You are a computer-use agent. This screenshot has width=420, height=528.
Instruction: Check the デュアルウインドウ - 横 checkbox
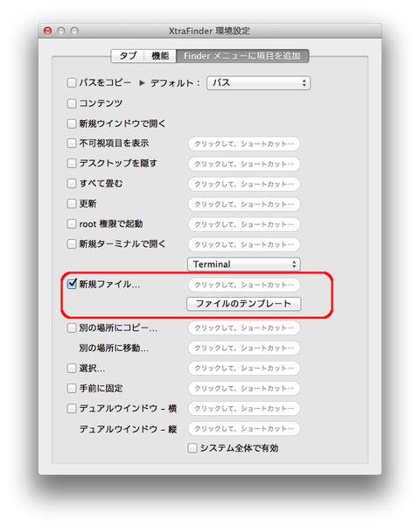[72, 409]
